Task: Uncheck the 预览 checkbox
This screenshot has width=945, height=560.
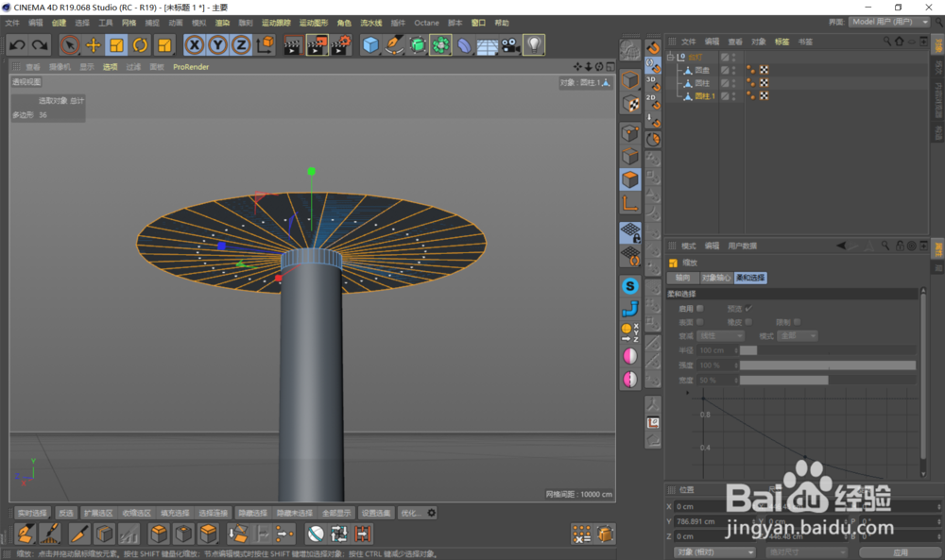Action: tap(749, 309)
